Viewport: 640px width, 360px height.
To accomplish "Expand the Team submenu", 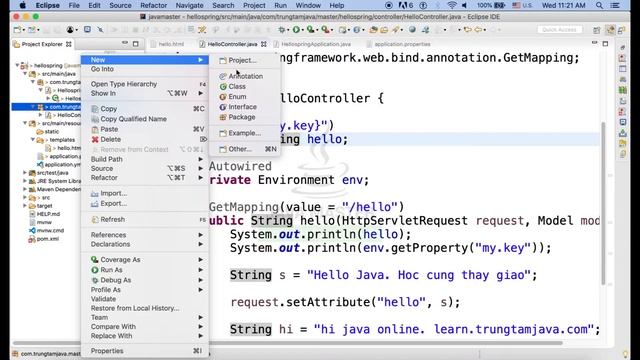I will (145, 317).
